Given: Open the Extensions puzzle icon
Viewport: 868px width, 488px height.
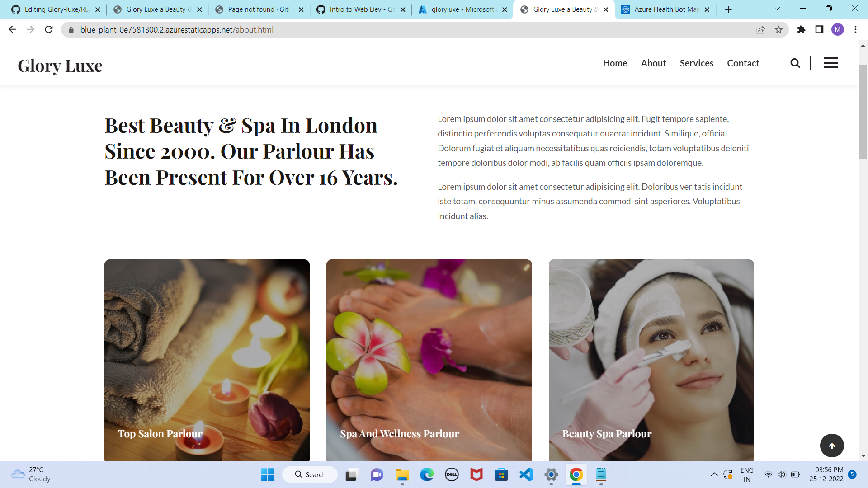Looking at the screenshot, I should click(x=801, y=30).
